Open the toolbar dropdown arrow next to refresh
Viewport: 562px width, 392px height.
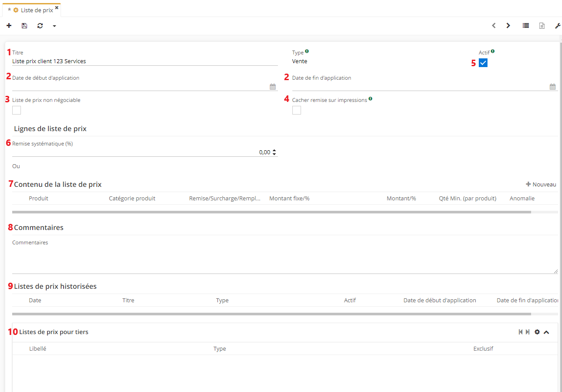[54, 26]
